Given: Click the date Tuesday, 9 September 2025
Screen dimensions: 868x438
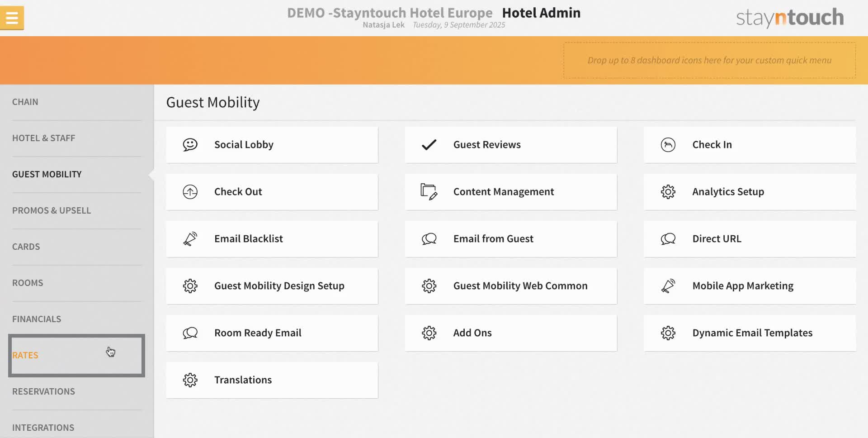Looking at the screenshot, I should (459, 25).
